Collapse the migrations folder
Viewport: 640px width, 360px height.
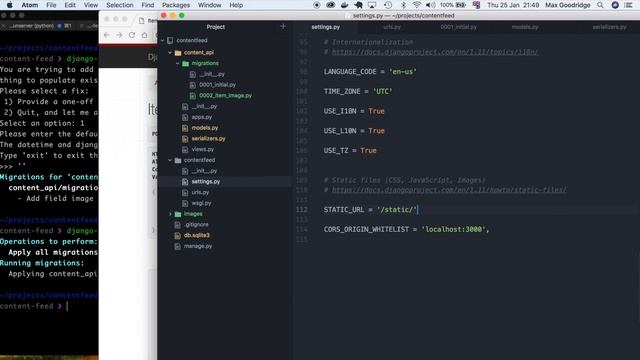[178, 63]
